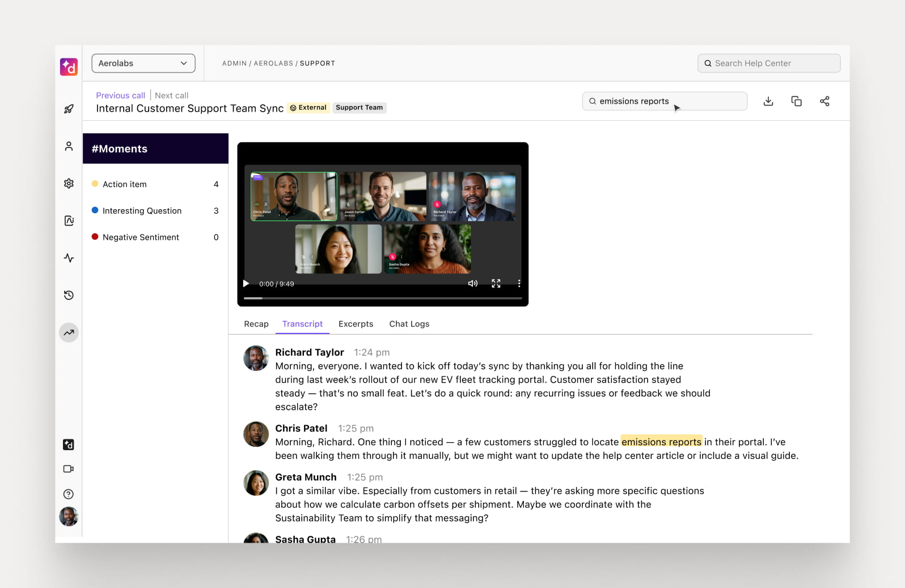Go to Previous call link
The width and height of the screenshot is (905, 588).
click(x=120, y=95)
